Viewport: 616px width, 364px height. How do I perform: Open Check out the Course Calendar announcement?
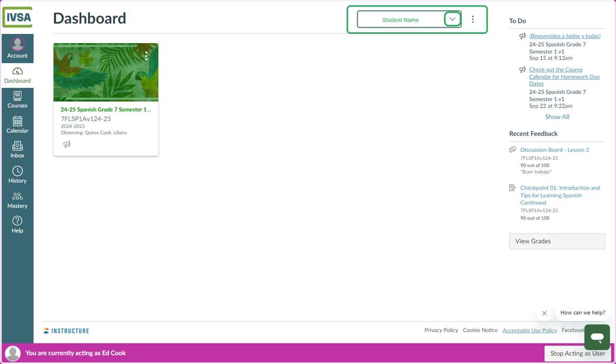click(565, 76)
